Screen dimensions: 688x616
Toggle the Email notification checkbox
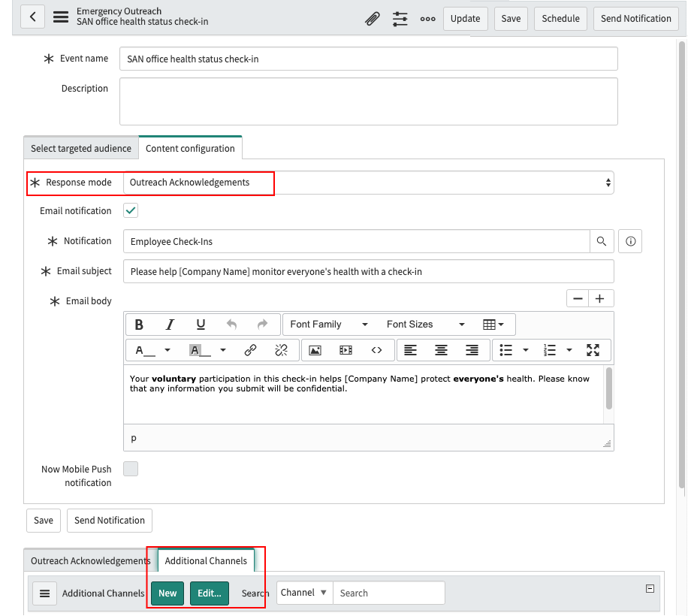(131, 210)
